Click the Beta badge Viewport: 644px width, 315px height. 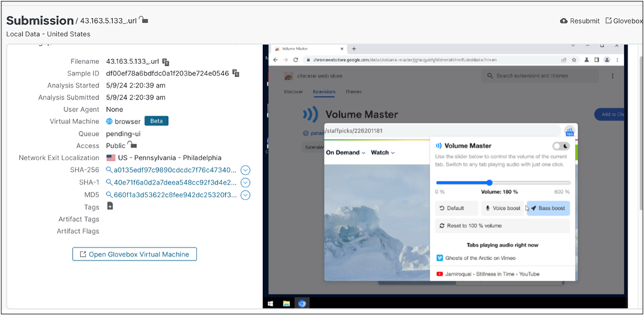pyautogui.click(x=156, y=121)
